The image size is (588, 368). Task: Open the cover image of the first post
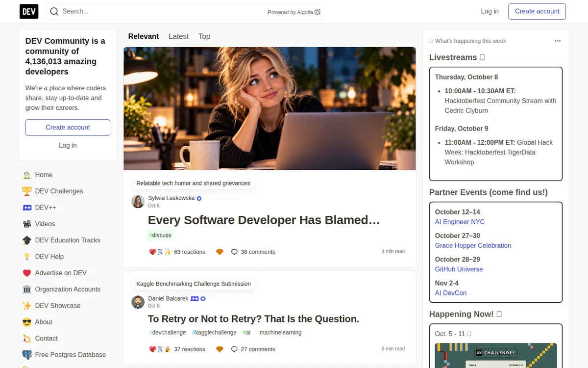click(x=269, y=108)
